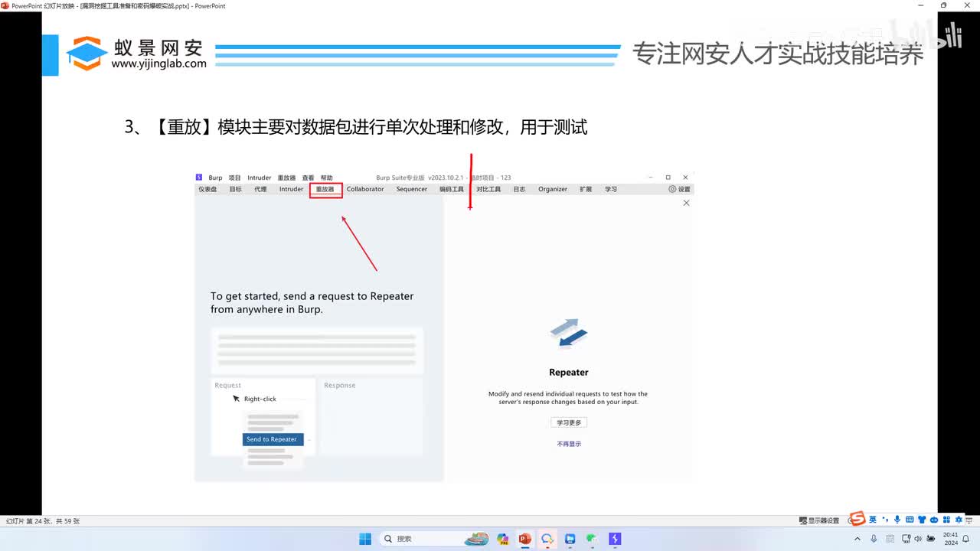Maximize the Burp Suite window
Screen dimensions: 980x551
[x=668, y=178]
